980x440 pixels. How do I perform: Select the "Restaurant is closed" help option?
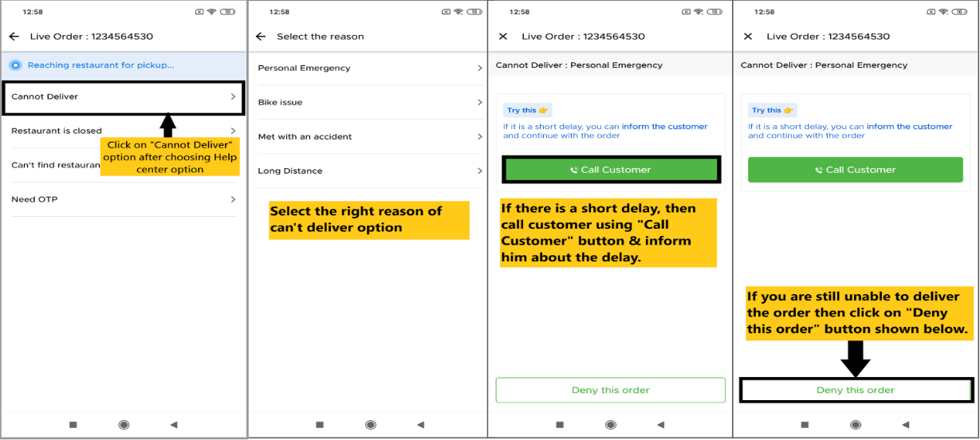[x=57, y=131]
